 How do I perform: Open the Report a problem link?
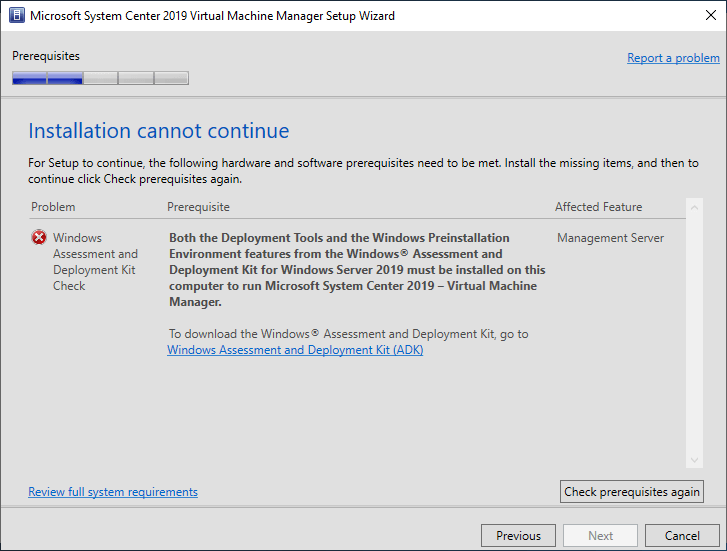673,58
